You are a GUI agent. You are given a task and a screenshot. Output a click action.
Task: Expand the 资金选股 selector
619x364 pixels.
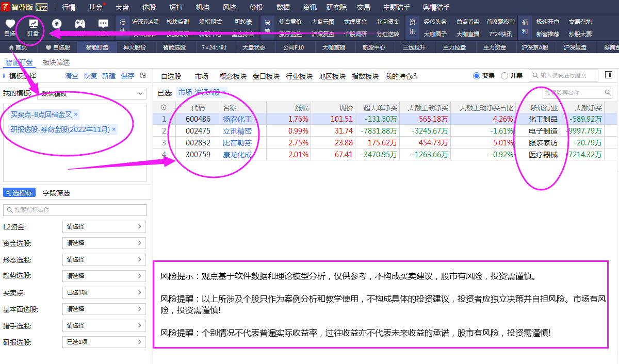[104, 243]
